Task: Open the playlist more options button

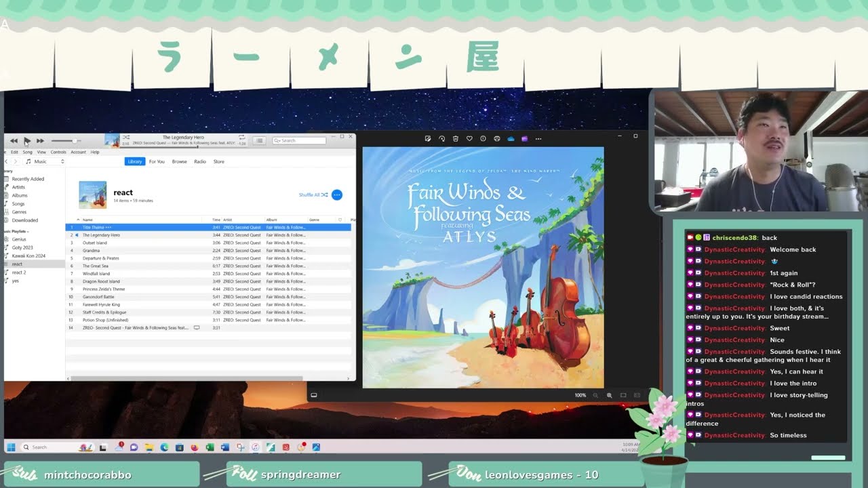Action: coord(337,195)
